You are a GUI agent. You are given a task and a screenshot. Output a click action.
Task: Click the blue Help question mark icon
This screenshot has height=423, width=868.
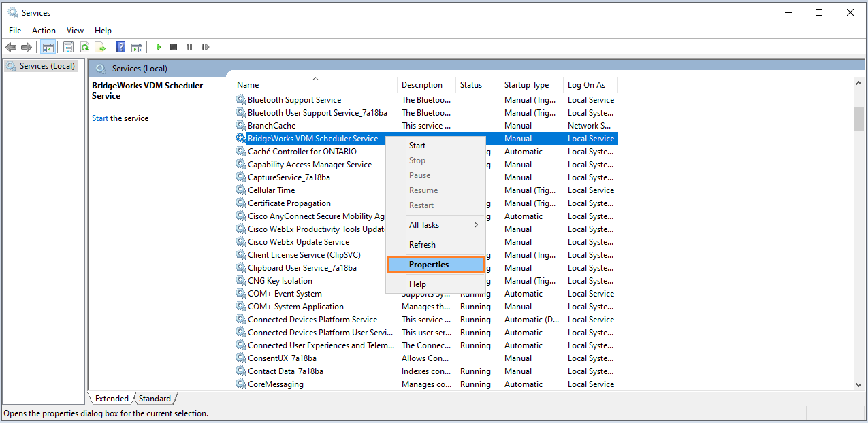(x=120, y=47)
